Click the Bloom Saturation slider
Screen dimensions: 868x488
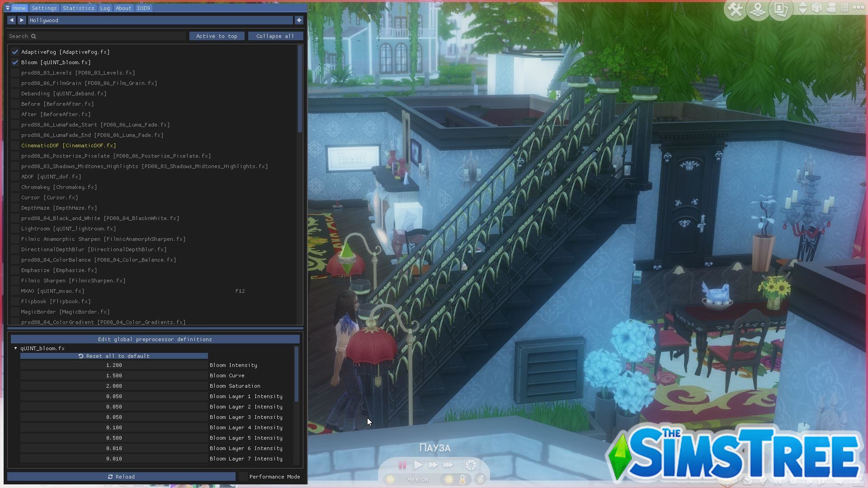tap(114, 386)
